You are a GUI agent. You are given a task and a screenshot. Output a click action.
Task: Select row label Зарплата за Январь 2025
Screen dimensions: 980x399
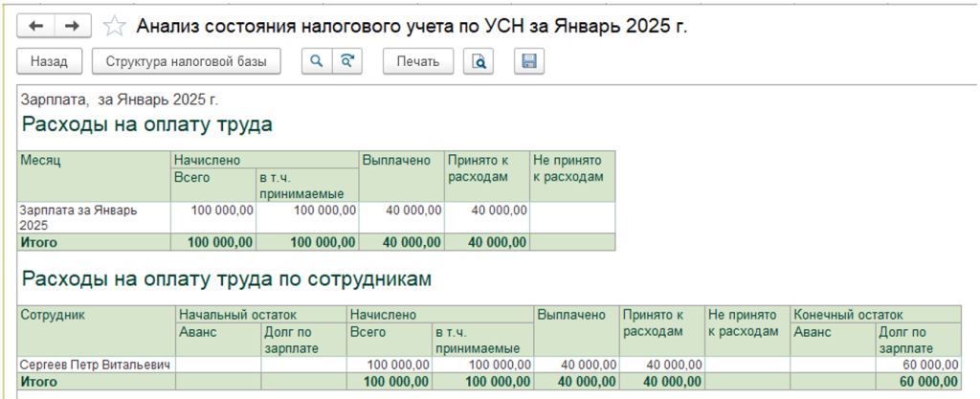click(94, 217)
